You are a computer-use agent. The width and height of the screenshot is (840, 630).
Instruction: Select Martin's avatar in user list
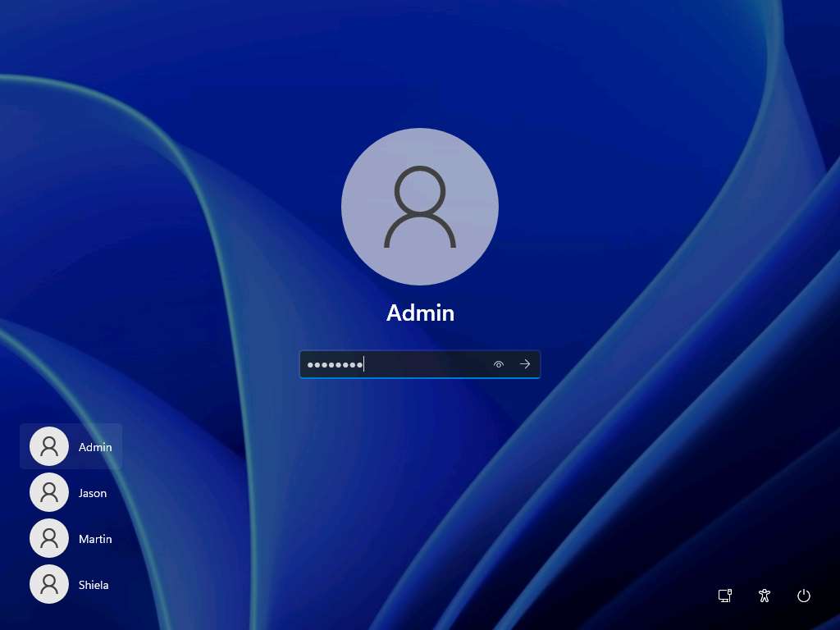(49, 539)
